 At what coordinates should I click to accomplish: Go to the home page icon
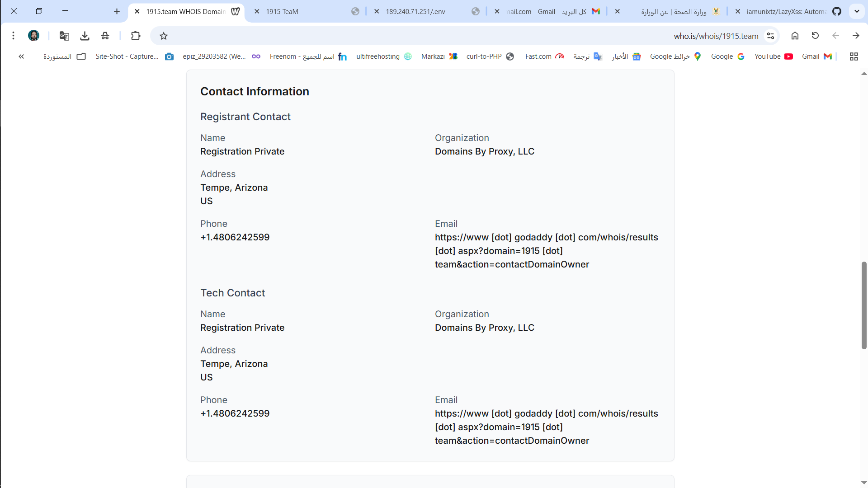pos(795,36)
